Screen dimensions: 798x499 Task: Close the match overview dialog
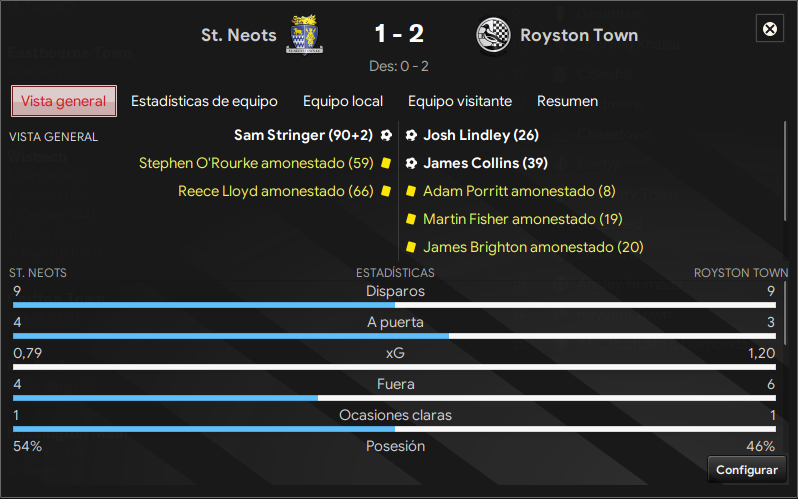(x=770, y=29)
